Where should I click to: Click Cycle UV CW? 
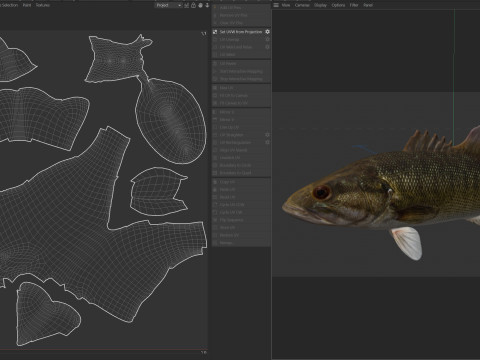(241, 212)
